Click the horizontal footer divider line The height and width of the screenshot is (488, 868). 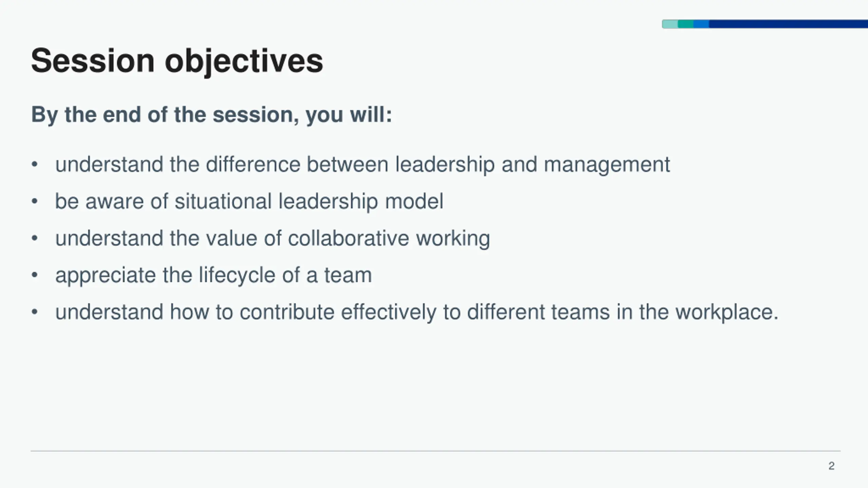[435, 451]
